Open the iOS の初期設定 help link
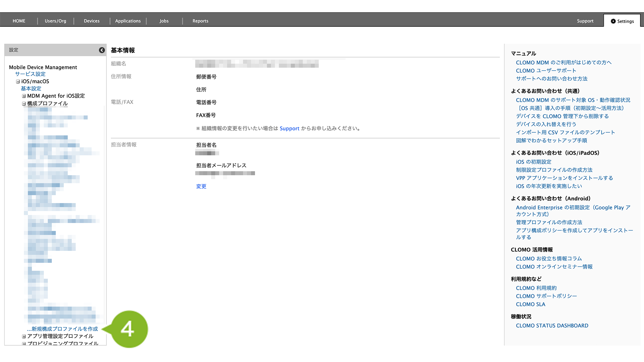This screenshot has height=362, width=644. (534, 162)
